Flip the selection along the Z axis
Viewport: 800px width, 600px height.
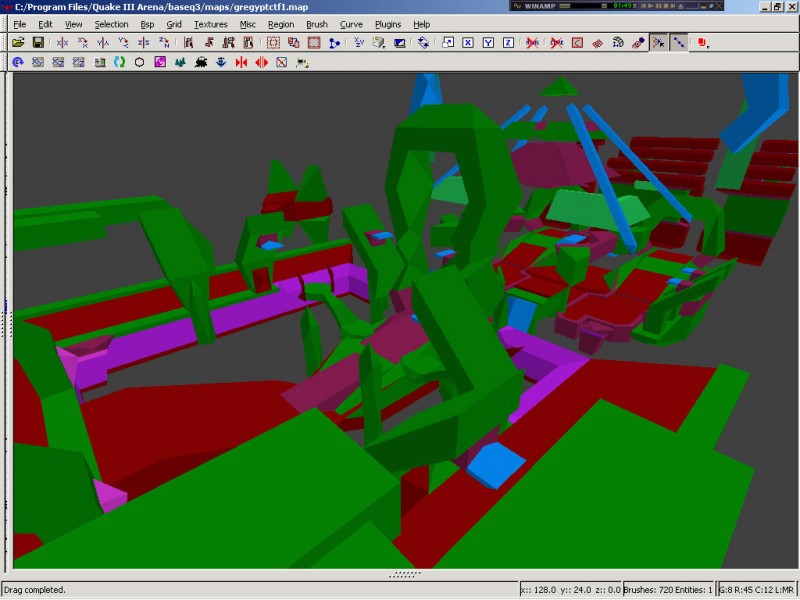(143, 43)
